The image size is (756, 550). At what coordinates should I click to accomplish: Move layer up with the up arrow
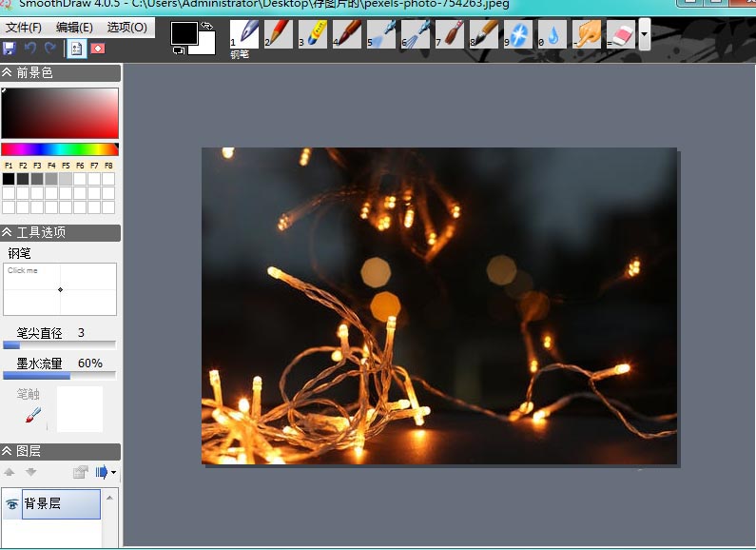[x=10, y=472]
